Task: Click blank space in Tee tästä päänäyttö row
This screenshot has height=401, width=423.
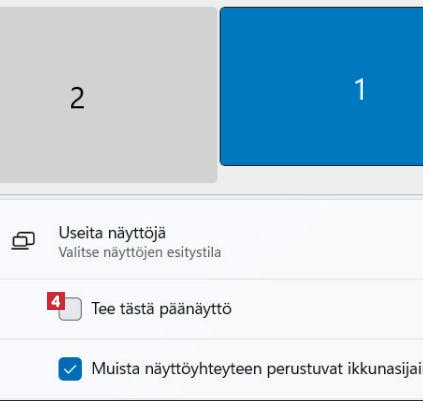Action: pos(327,309)
